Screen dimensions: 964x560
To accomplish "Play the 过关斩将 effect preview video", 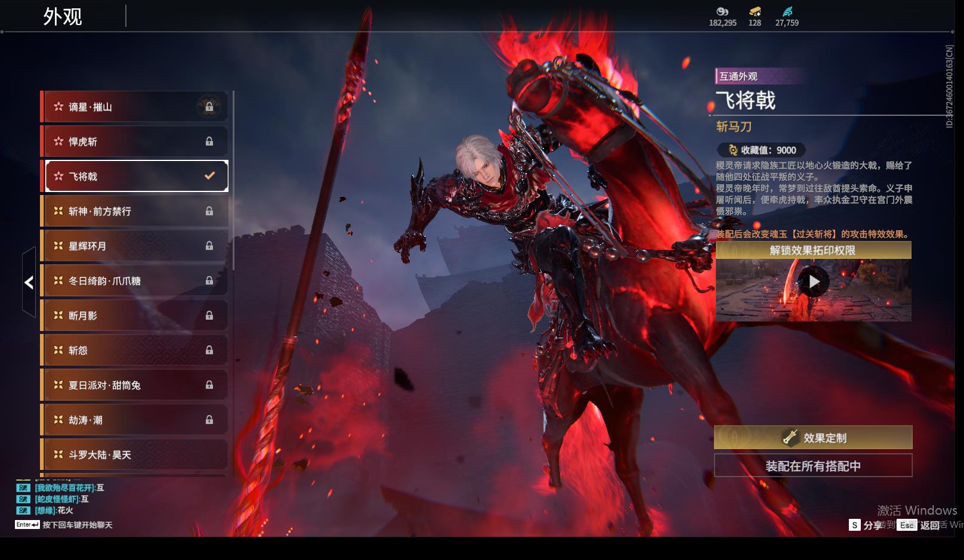I will pos(814,281).
